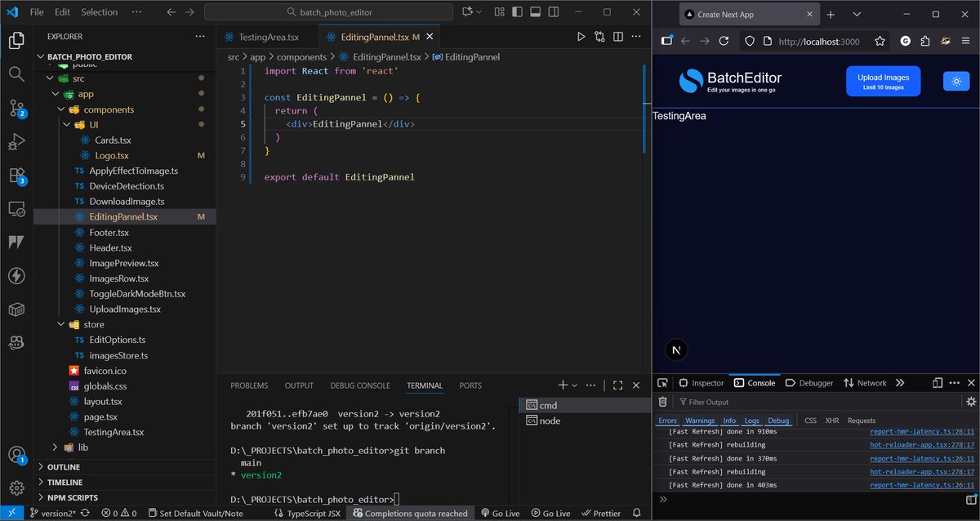Image resolution: width=980 pixels, height=521 pixels.
Task: Run the file with the editor play icon
Action: 581,37
